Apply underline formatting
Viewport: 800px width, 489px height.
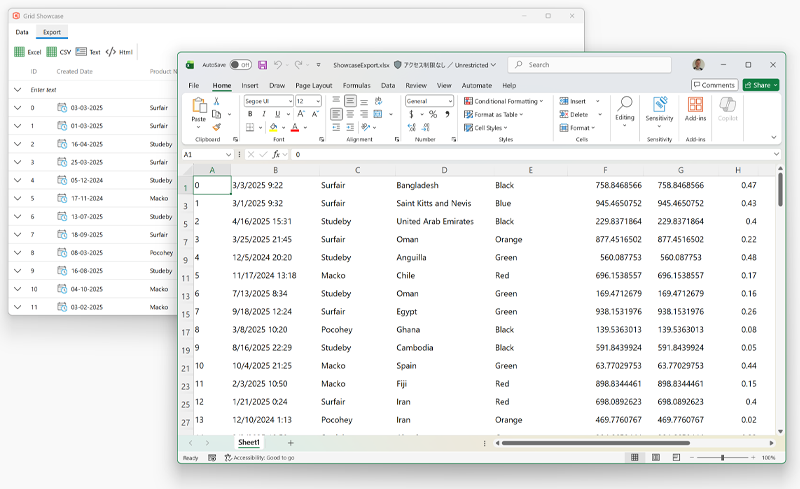coord(278,114)
